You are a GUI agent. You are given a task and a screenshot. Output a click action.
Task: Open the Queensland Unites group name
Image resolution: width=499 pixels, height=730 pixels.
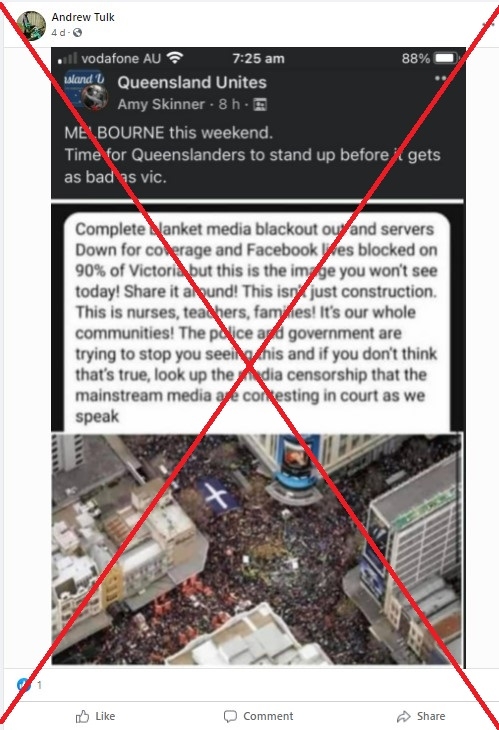click(192, 82)
